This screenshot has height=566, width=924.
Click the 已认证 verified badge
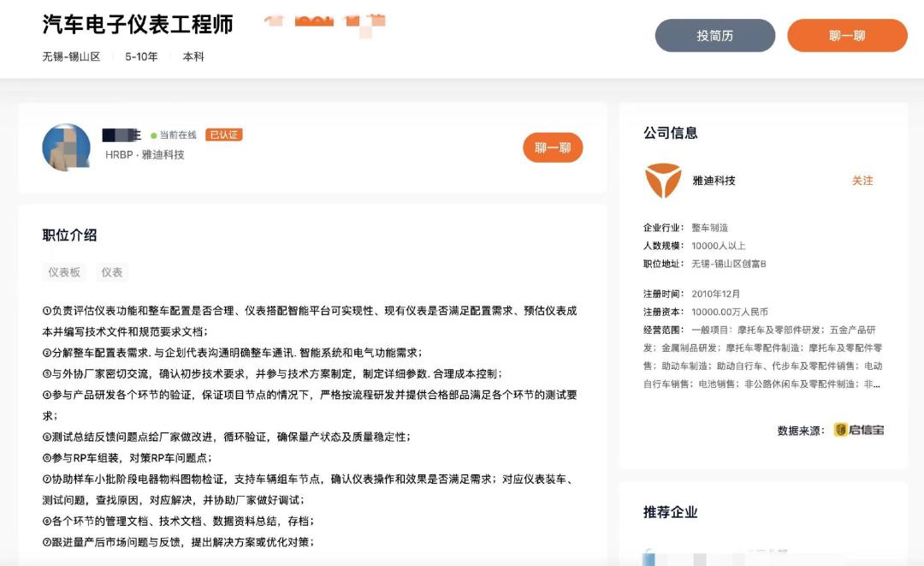[x=224, y=135]
